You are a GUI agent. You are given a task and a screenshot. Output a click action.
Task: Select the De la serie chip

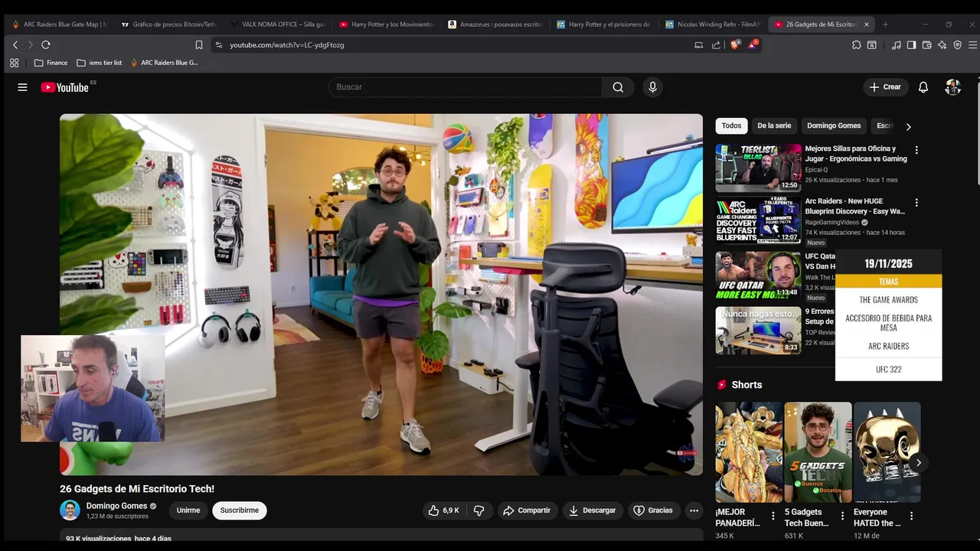pos(774,126)
